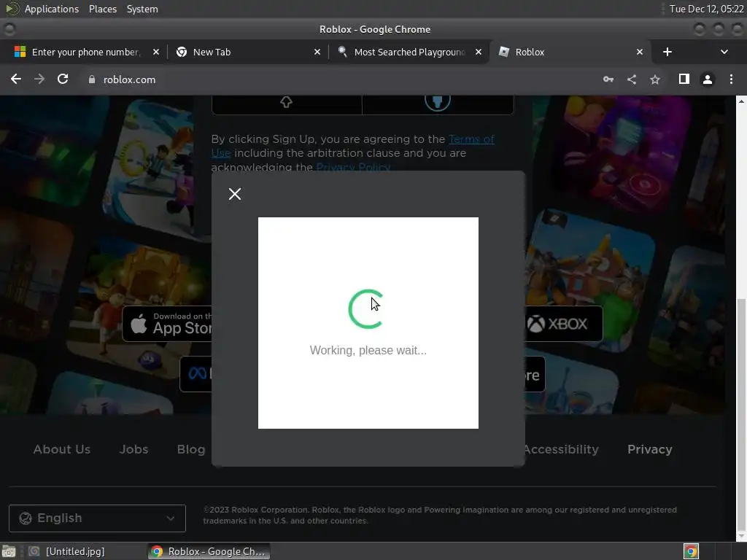Open the saved passwords key icon

[x=608, y=79]
